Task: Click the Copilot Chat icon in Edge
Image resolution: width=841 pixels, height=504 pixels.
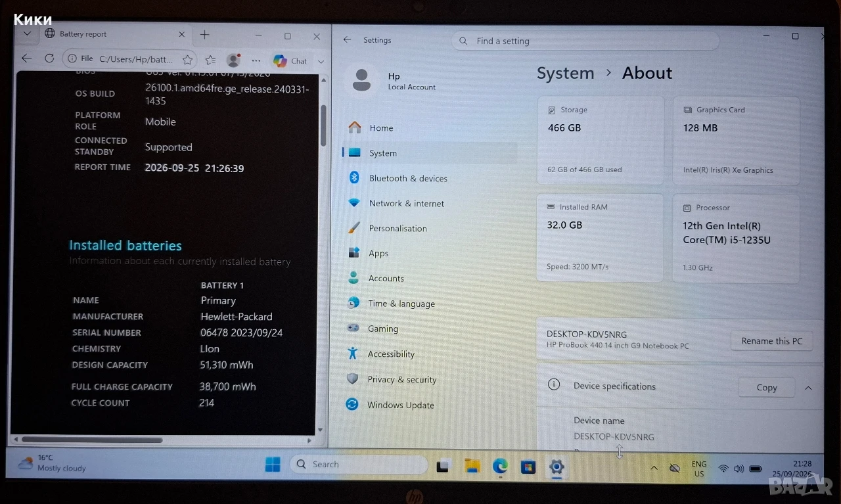Action: (x=290, y=60)
